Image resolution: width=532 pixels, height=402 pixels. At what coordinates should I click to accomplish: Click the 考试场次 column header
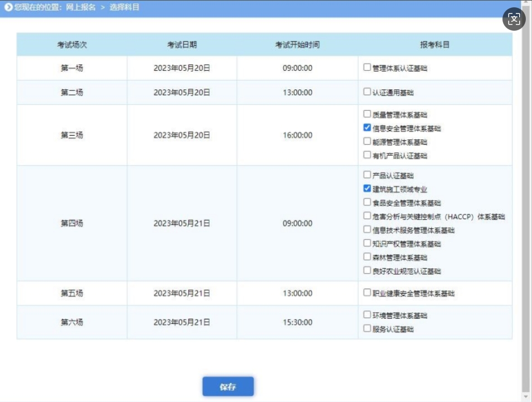(x=72, y=45)
